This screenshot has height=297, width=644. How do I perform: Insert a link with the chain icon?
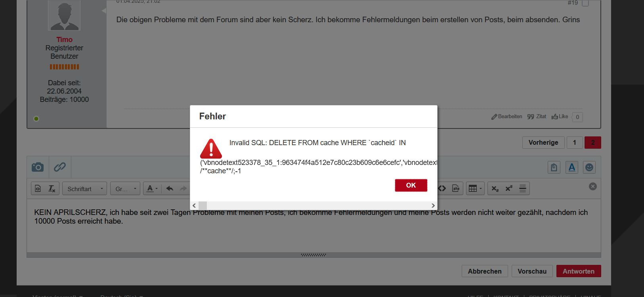tap(60, 167)
